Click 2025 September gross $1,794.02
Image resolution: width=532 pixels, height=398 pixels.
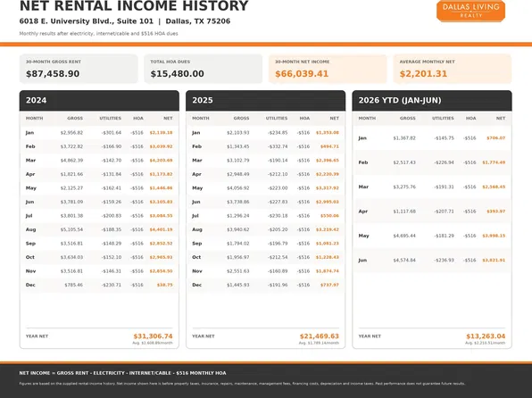click(x=237, y=244)
